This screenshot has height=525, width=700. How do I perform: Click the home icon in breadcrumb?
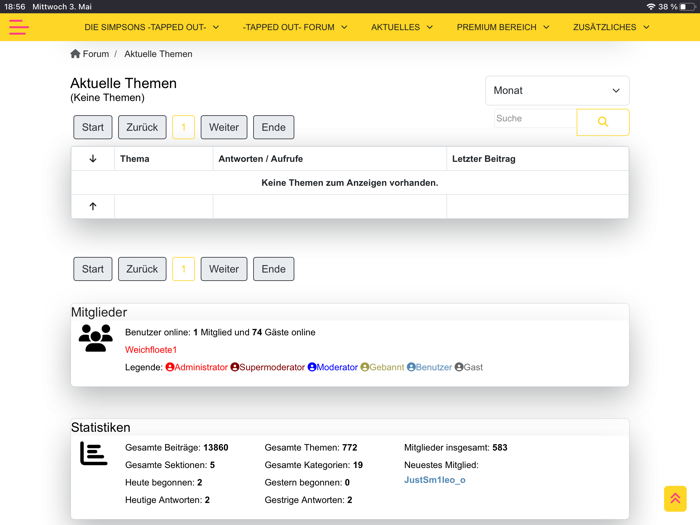tap(75, 54)
